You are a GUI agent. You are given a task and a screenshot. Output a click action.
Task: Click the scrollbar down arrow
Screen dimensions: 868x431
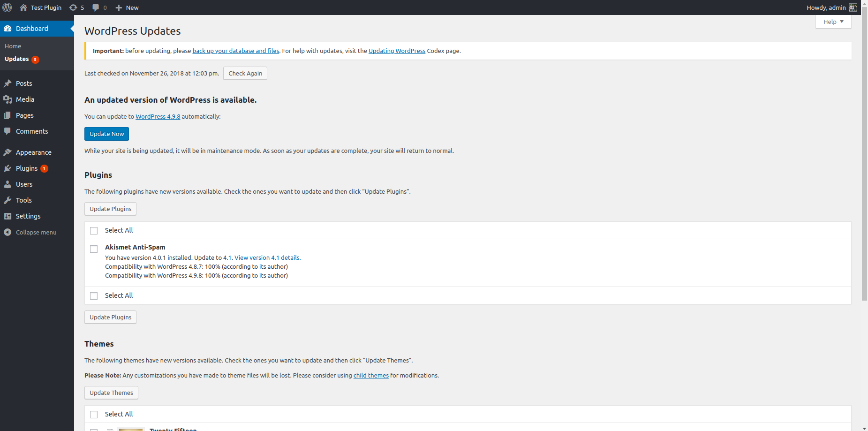click(864, 428)
